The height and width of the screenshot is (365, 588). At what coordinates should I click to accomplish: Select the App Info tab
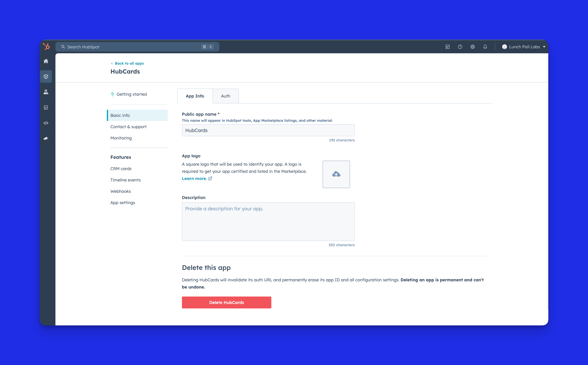pos(195,96)
